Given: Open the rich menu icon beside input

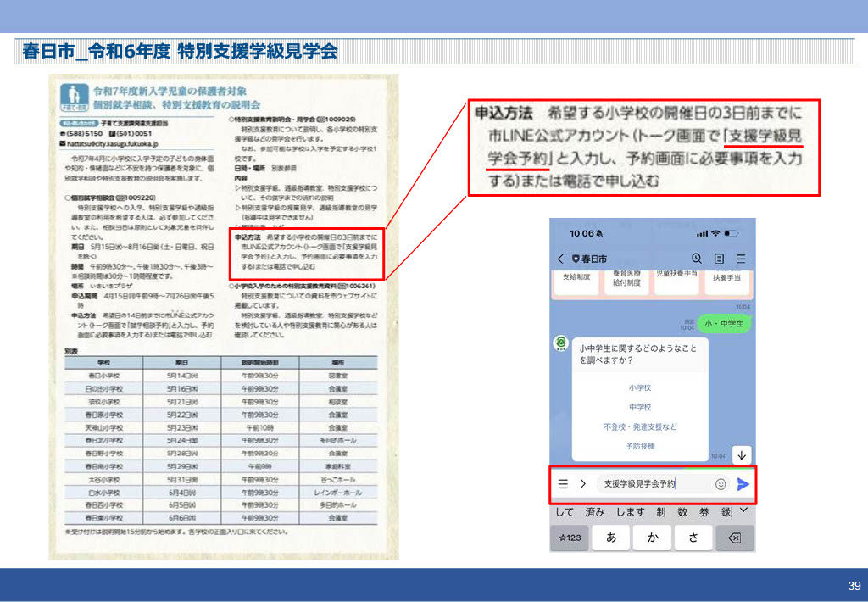Looking at the screenshot, I should tap(563, 484).
